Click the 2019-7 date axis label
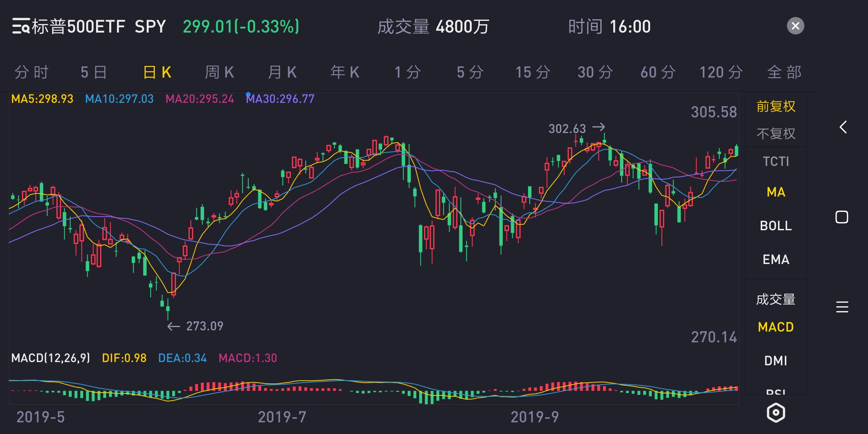Viewport: 868px width, 434px height. pos(282,417)
